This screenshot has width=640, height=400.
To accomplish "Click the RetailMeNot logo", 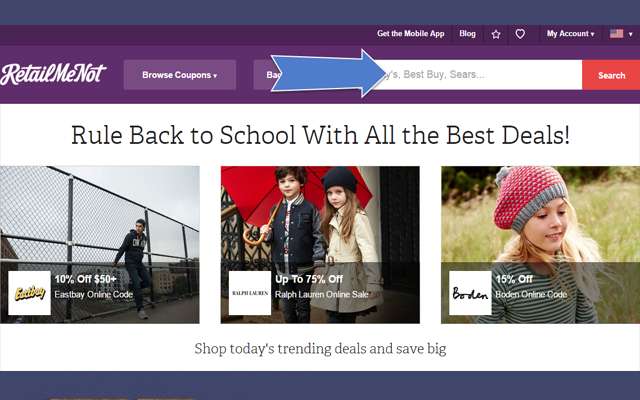I will pyautogui.click(x=53, y=74).
